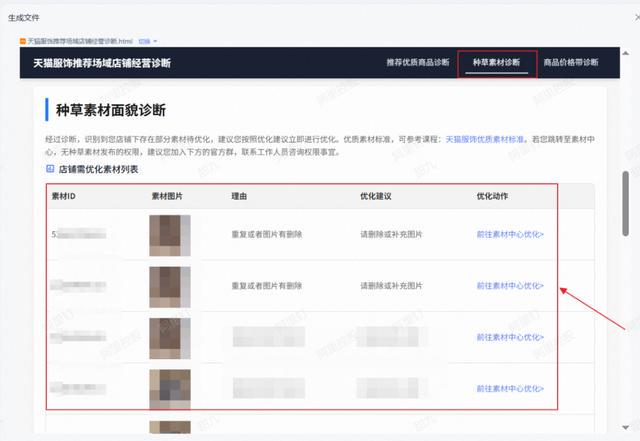Select the 种草素材诊断 tab
This screenshot has height=441, width=640.
[x=497, y=63]
